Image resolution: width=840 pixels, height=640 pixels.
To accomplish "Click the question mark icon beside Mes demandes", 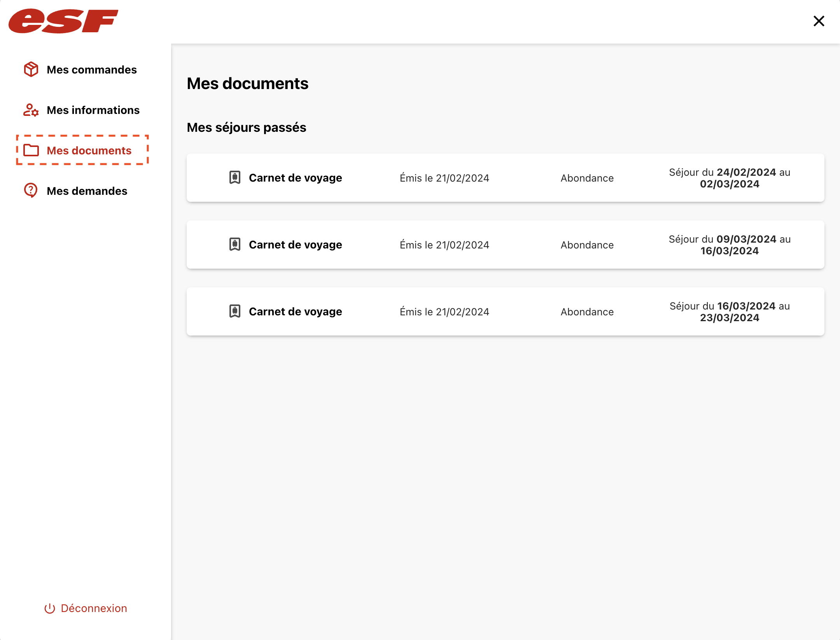I will (x=31, y=191).
